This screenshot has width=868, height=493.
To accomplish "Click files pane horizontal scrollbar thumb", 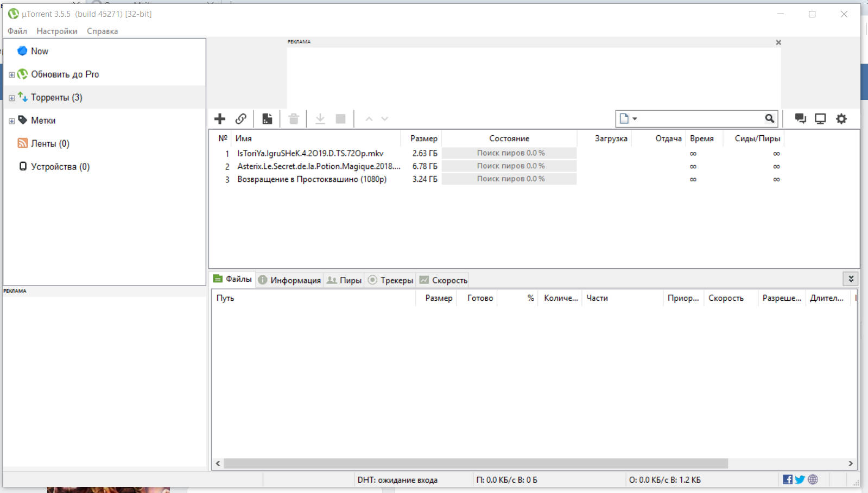I will [476, 464].
